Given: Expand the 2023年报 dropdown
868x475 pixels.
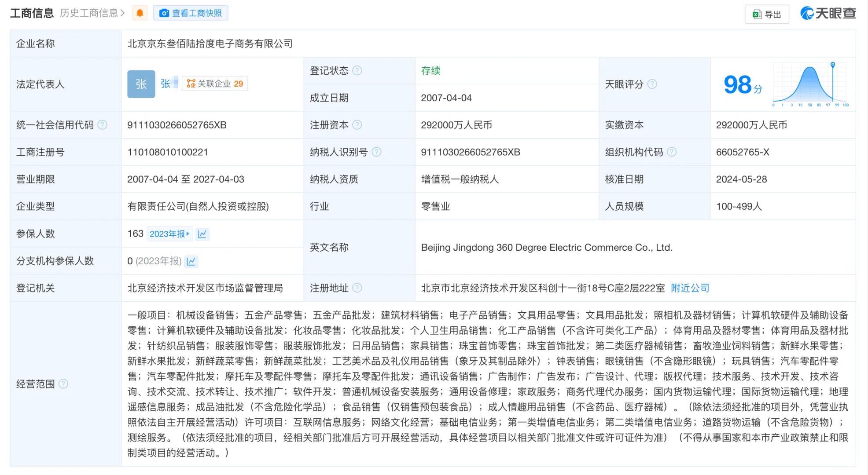Looking at the screenshot, I should (169, 234).
